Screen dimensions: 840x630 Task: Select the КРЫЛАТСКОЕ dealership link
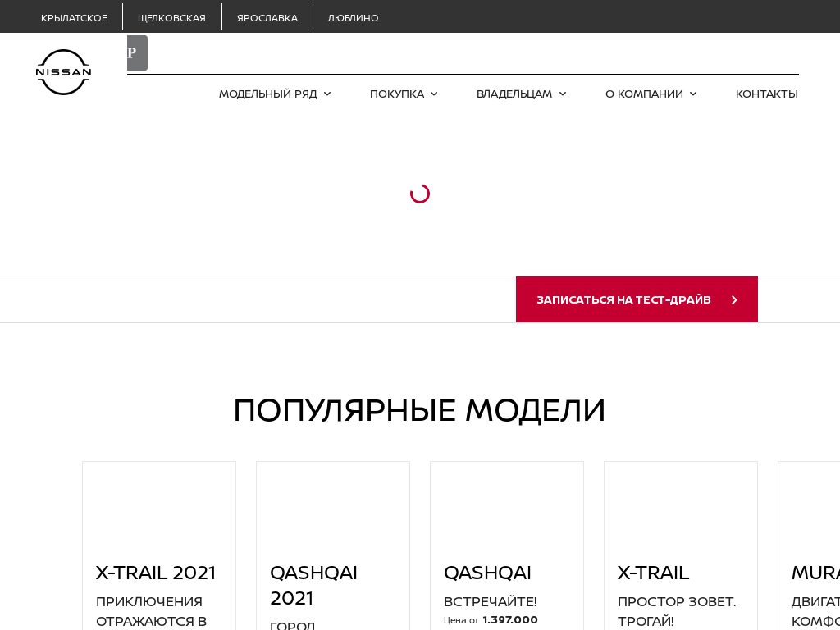(x=74, y=16)
